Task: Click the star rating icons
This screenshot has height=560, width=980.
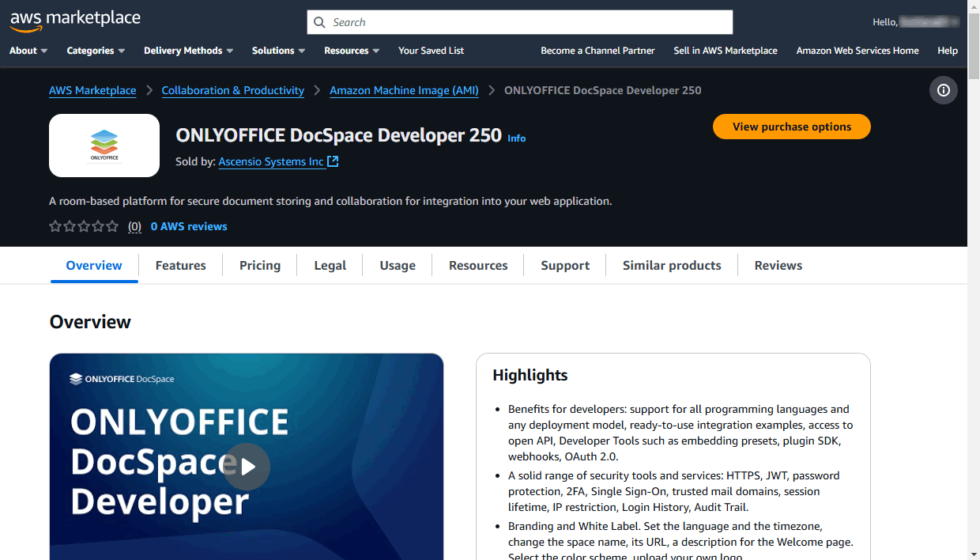Action: (84, 226)
